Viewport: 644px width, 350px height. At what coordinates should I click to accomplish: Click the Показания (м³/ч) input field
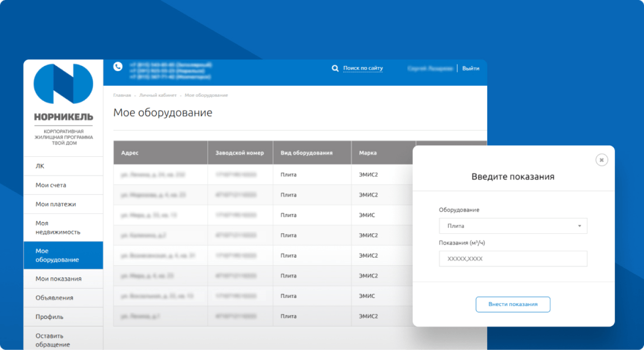click(513, 259)
